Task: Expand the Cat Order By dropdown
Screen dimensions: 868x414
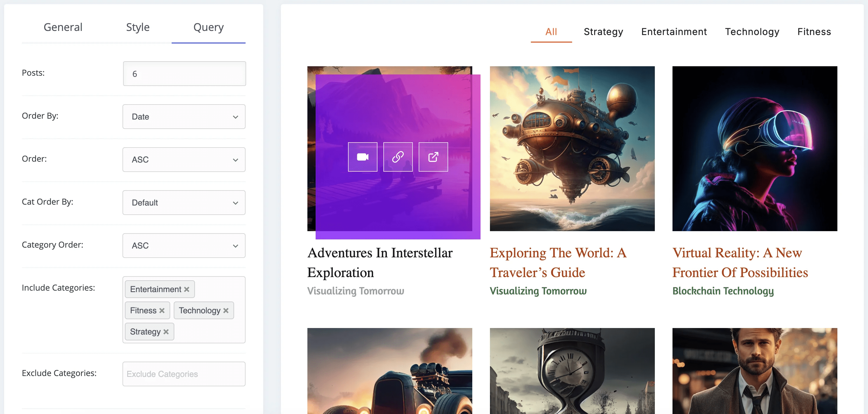Action: click(184, 203)
